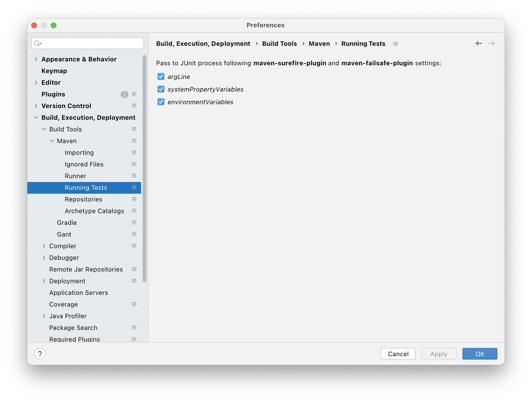Click the project-level settings icon beside Maven
This screenshot has width=532, height=401.
(134, 141)
